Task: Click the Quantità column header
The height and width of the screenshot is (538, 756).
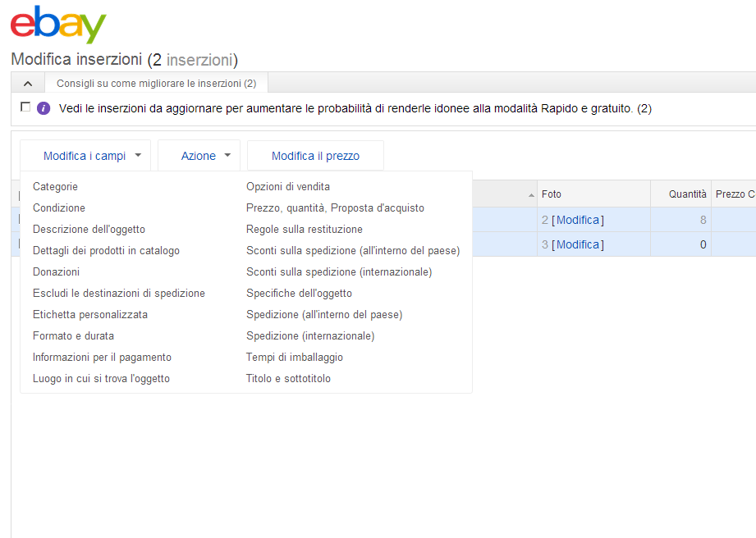Action: (x=687, y=194)
